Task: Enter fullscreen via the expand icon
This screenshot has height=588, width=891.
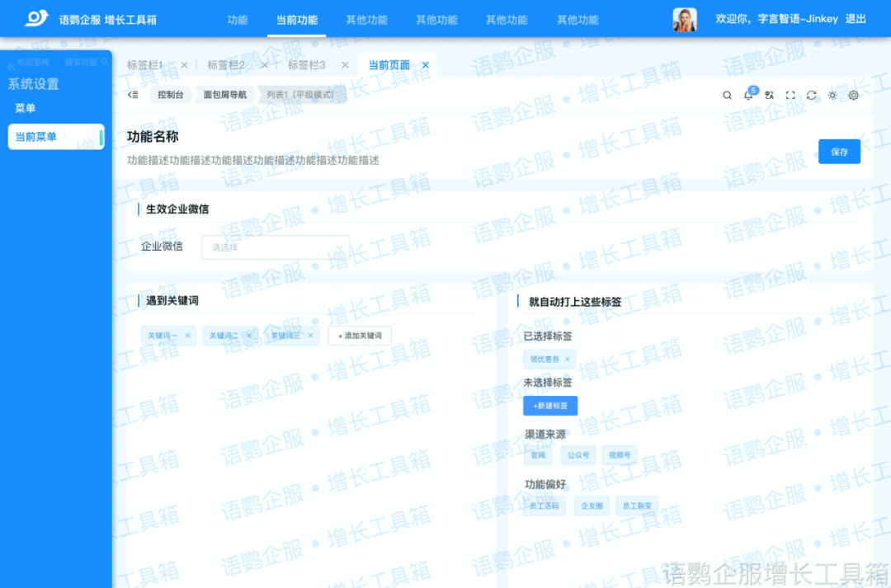Action: pyautogui.click(x=790, y=96)
